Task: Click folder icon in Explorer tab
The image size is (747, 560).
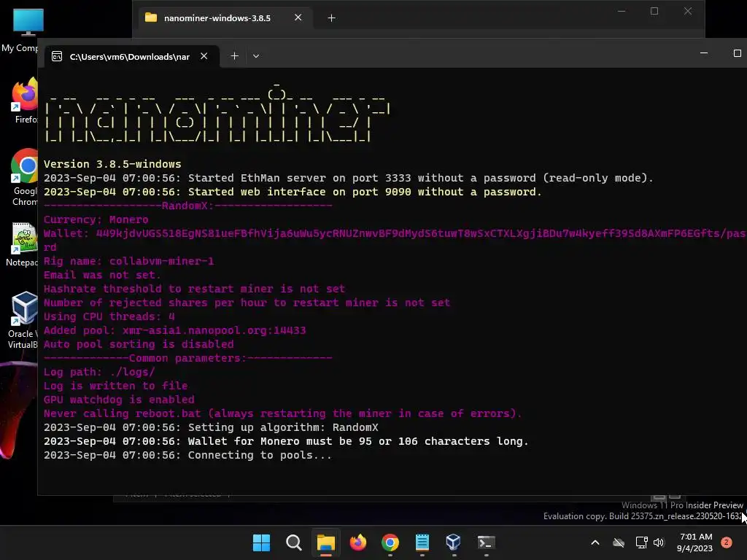Action: 151,17
